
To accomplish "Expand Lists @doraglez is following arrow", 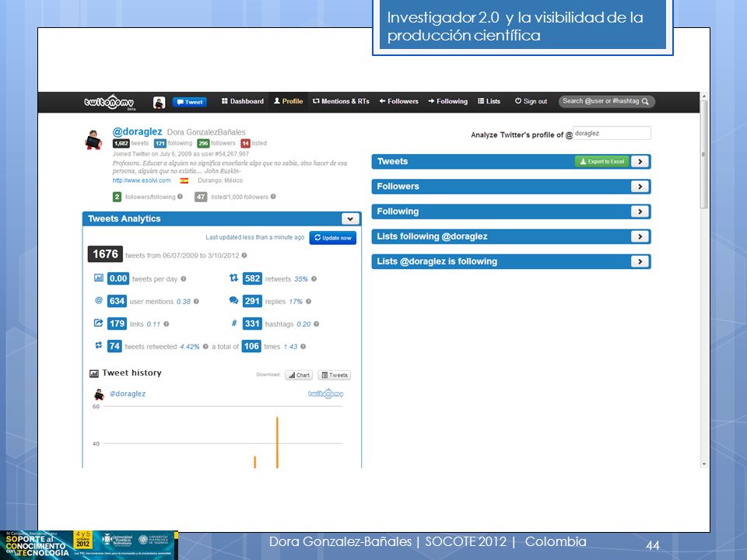I will tap(640, 261).
